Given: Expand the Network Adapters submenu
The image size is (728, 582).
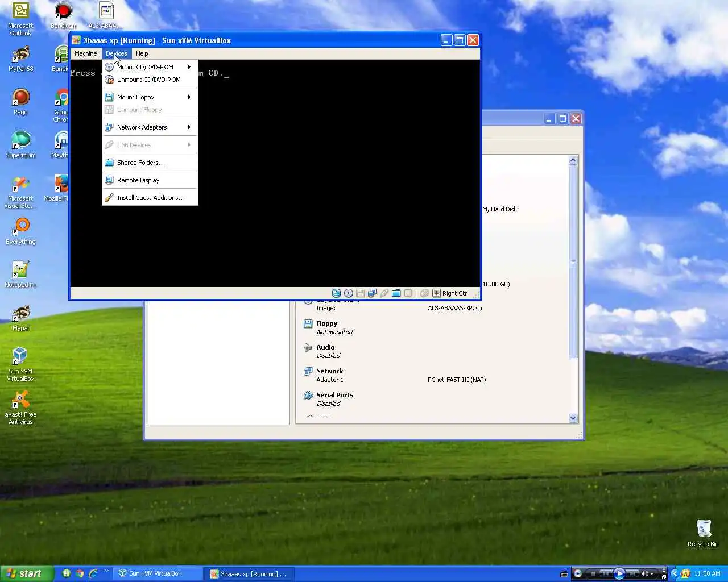Looking at the screenshot, I should click(150, 127).
